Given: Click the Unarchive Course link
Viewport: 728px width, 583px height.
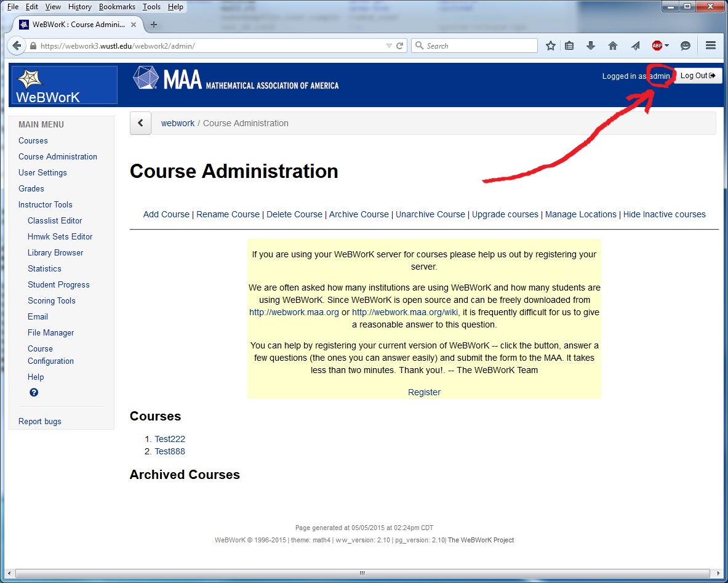Looking at the screenshot, I should pos(430,214).
